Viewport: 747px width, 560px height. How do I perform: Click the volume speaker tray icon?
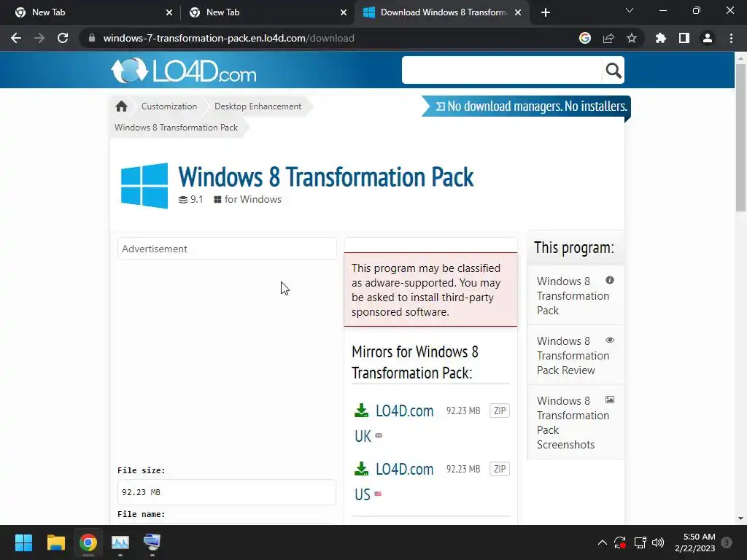pyautogui.click(x=658, y=542)
